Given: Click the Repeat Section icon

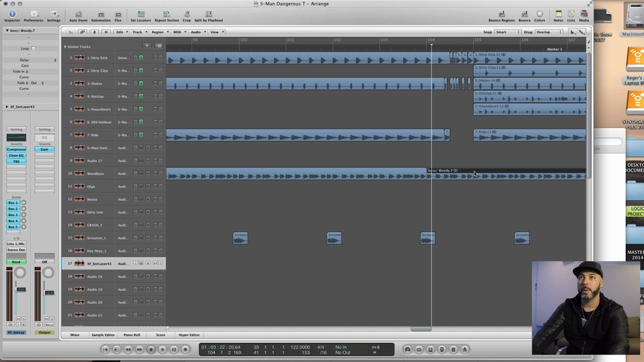Looking at the screenshot, I should click(167, 16).
